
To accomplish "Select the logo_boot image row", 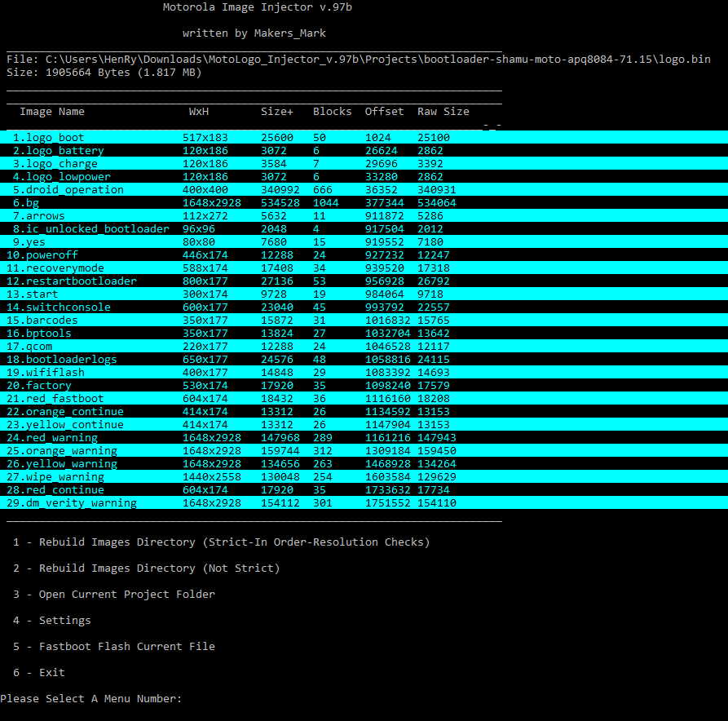I will (49, 138).
